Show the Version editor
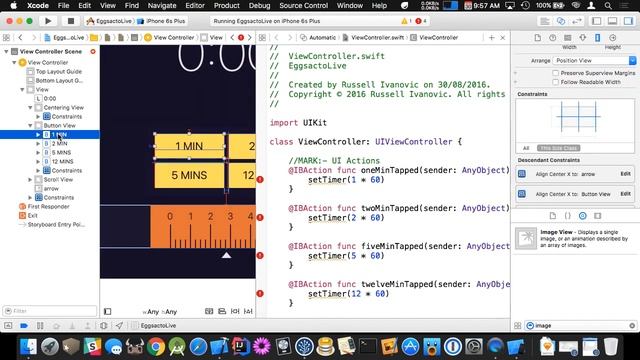640x360 pixels. [x=577, y=21]
